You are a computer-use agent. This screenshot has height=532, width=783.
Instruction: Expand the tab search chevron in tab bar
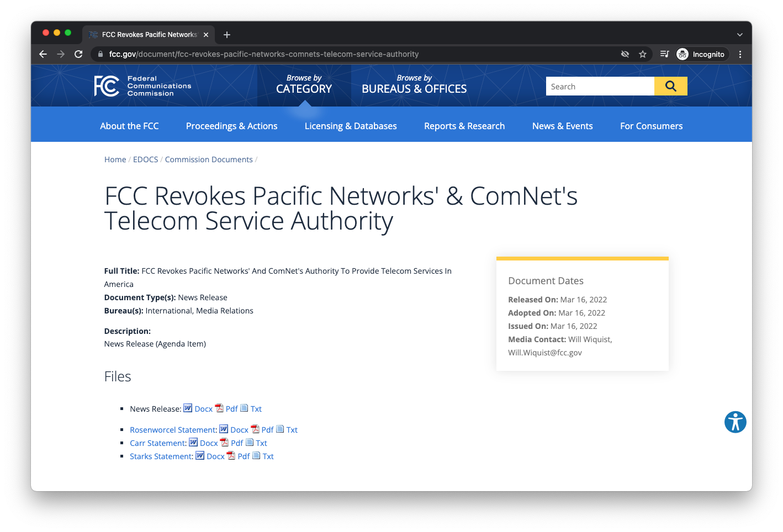point(740,35)
